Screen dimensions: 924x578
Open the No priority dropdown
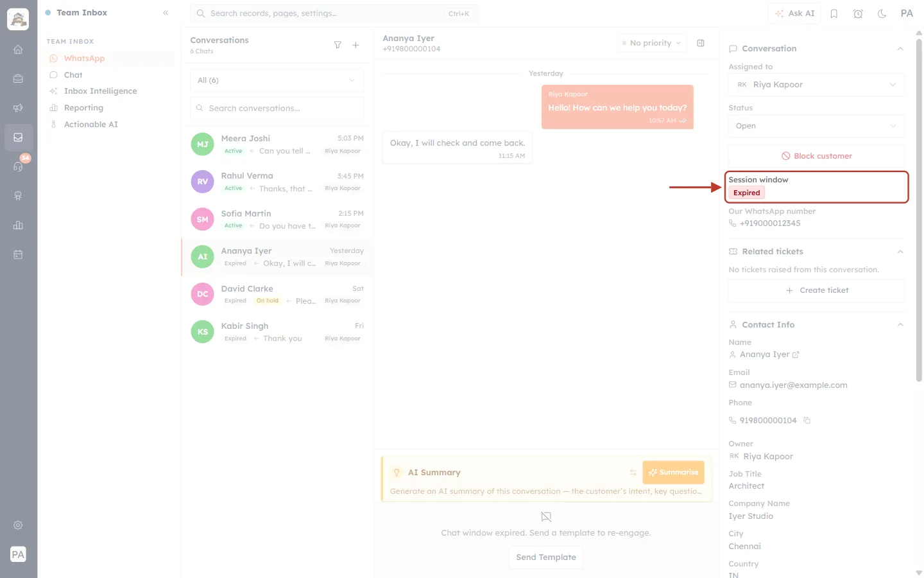pyautogui.click(x=651, y=43)
